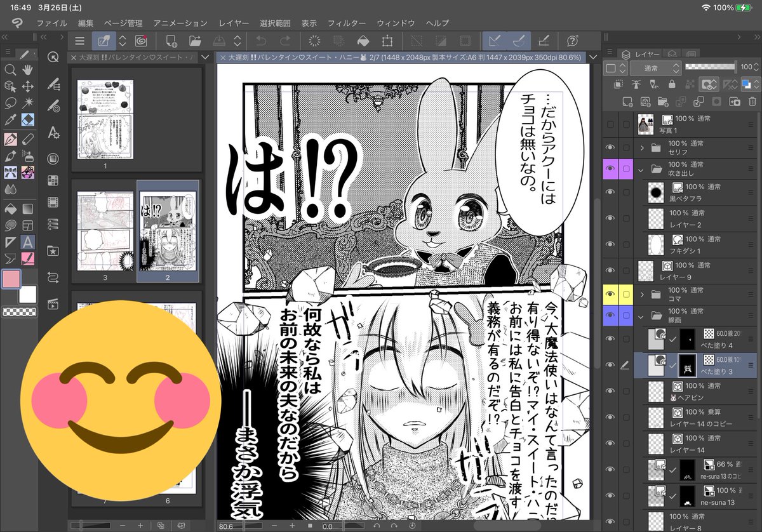Select the Frame border panel tool

[x=28, y=225]
